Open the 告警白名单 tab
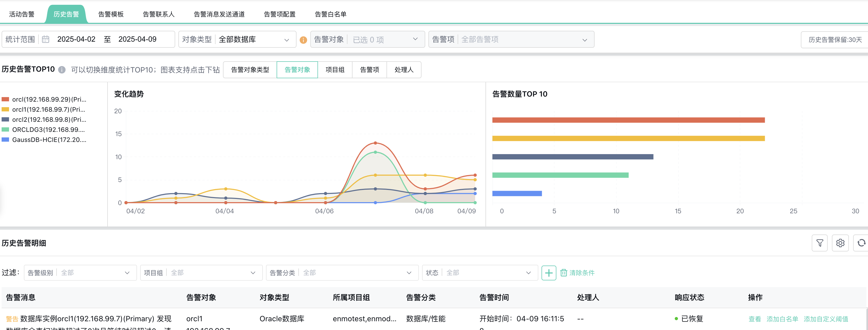 tap(330, 14)
